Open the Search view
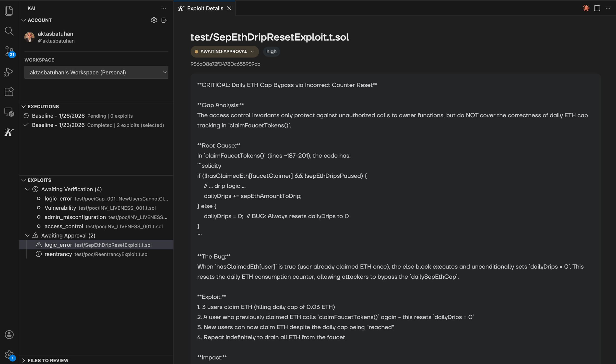616x364 pixels. (9, 31)
